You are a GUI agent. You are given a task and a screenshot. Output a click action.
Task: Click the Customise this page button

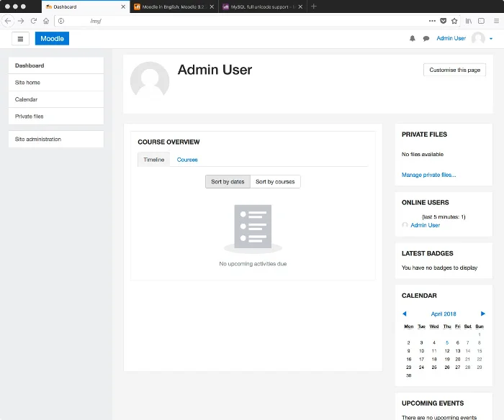(x=454, y=70)
